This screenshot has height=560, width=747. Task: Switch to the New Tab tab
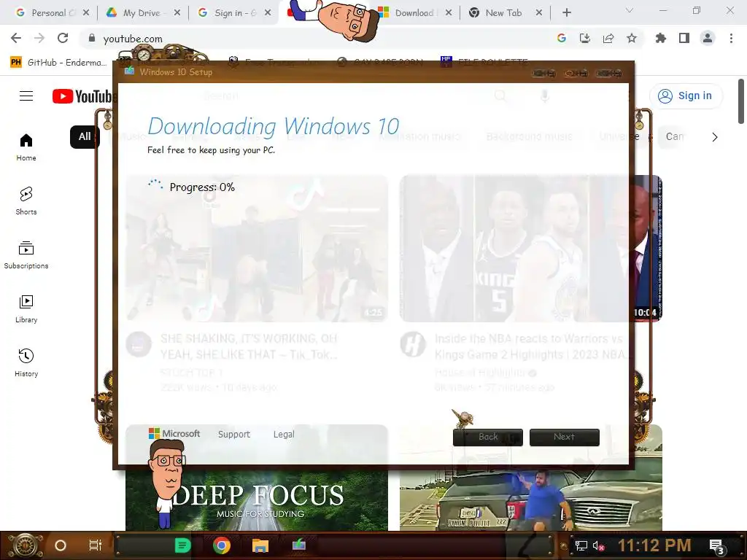click(x=503, y=13)
